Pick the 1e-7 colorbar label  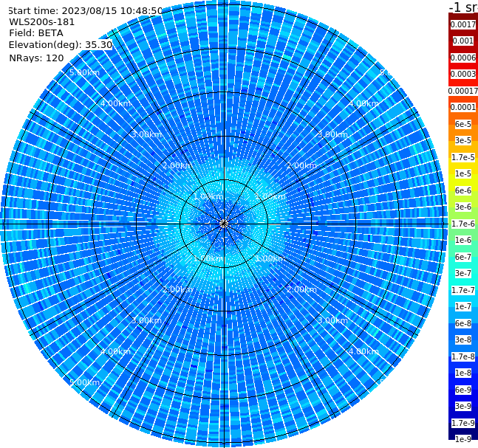point(463,306)
